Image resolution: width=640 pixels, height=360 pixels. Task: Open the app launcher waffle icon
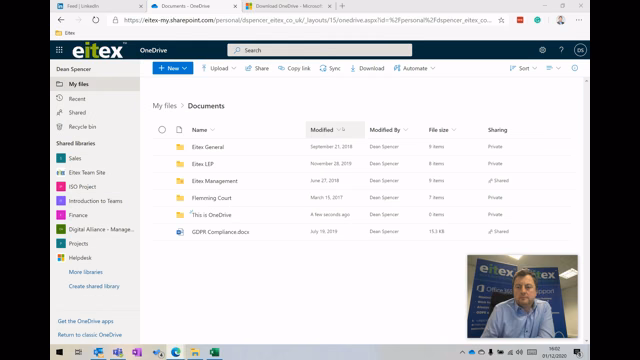(x=59, y=50)
